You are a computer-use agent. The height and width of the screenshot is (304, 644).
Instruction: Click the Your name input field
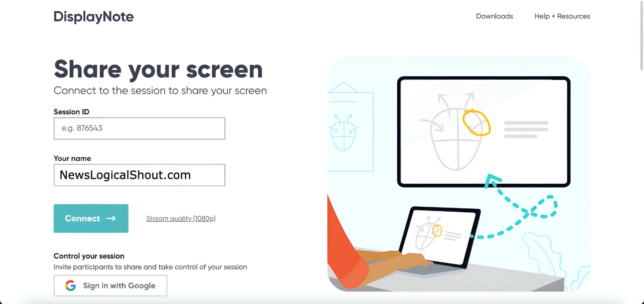click(139, 175)
